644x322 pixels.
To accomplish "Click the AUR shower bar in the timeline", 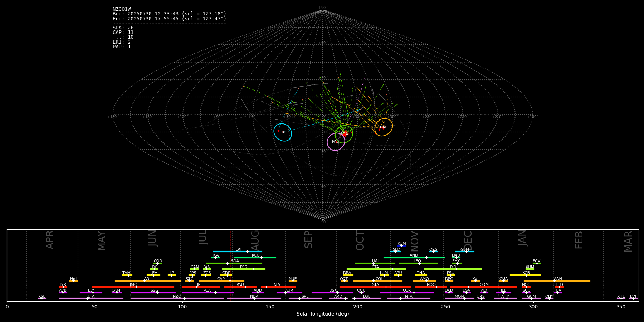I will point(289,293).
